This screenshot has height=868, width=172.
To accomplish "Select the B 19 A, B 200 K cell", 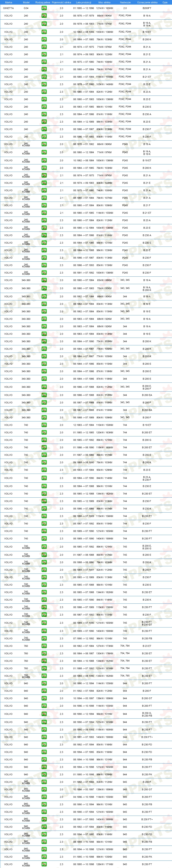I will [x=147, y=289].
